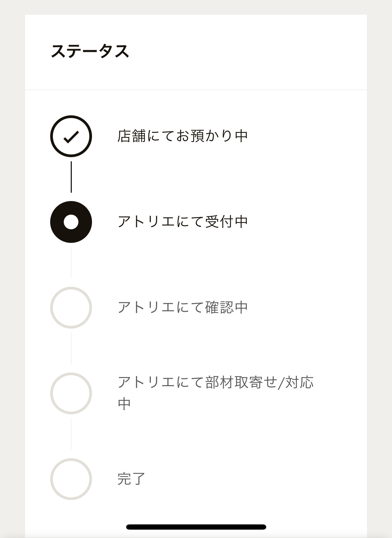This screenshot has height=538, width=392.
Task: Click the empty circle beside アトリエにて確認中
Action: pos(71,308)
